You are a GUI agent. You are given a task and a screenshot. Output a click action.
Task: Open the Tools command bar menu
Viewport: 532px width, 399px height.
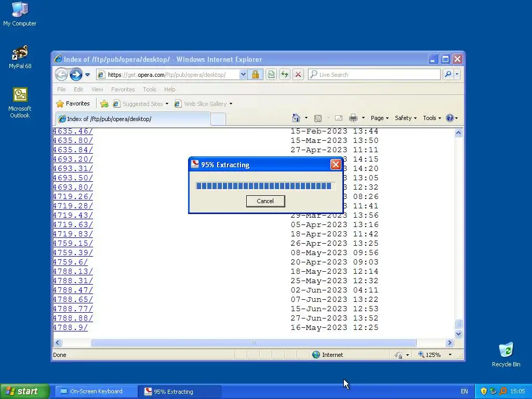(432, 118)
